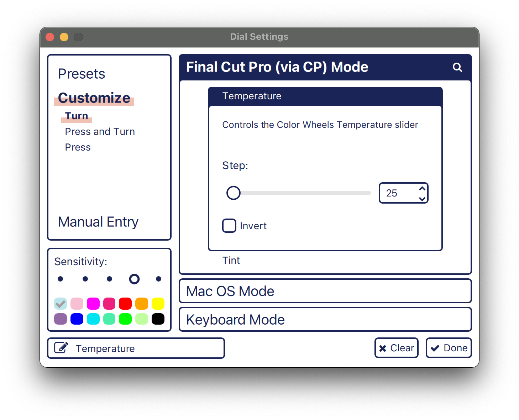Enable the Invert checkbox
Screen dimensions: 519x420
click(229, 226)
